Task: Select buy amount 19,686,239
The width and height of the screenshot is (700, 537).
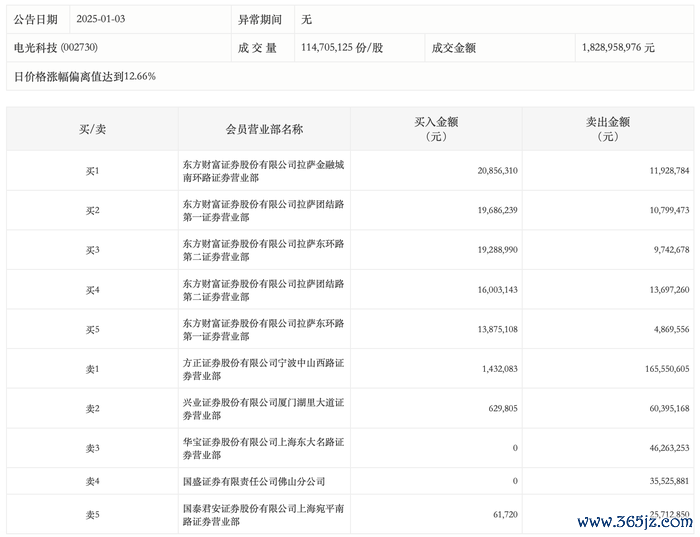Action: [x=497, y=210]
